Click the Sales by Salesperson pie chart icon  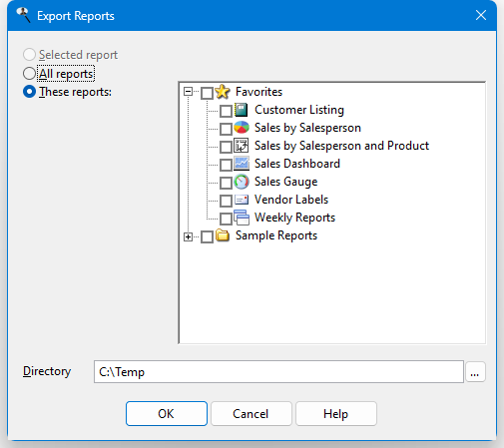242,128
